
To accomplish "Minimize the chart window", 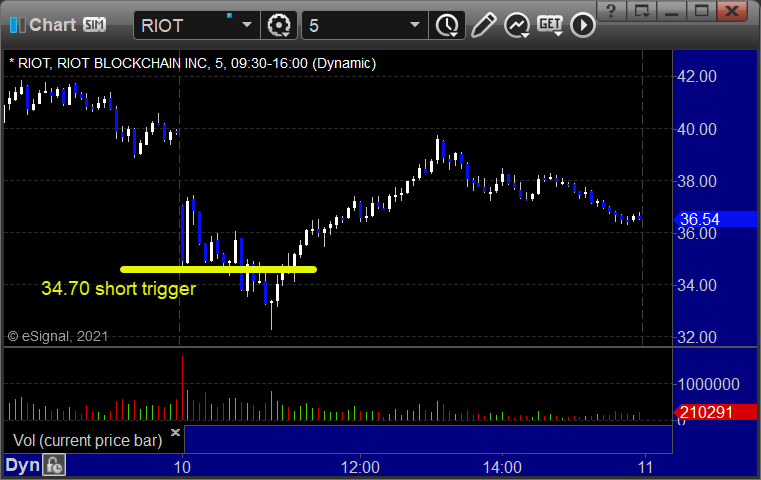I will point(672,11).
